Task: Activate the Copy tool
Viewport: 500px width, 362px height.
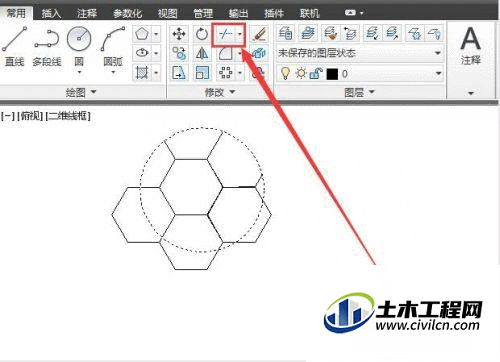Action: pos(179,53)
